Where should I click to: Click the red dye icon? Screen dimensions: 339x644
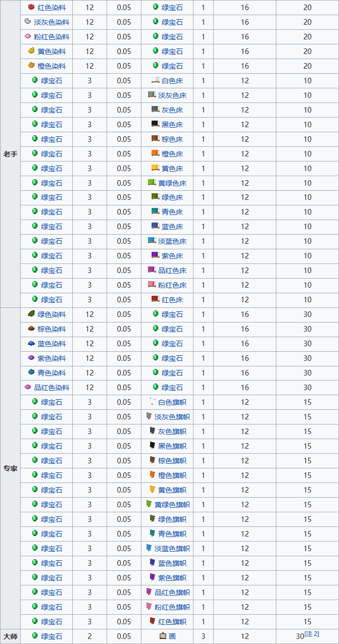[x=31, y=8]
